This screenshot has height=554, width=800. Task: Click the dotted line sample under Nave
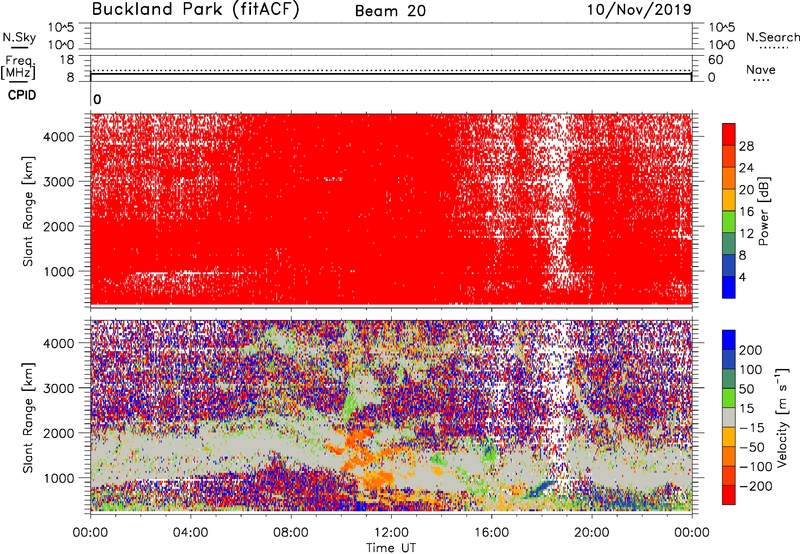click(x=762, y=81)
